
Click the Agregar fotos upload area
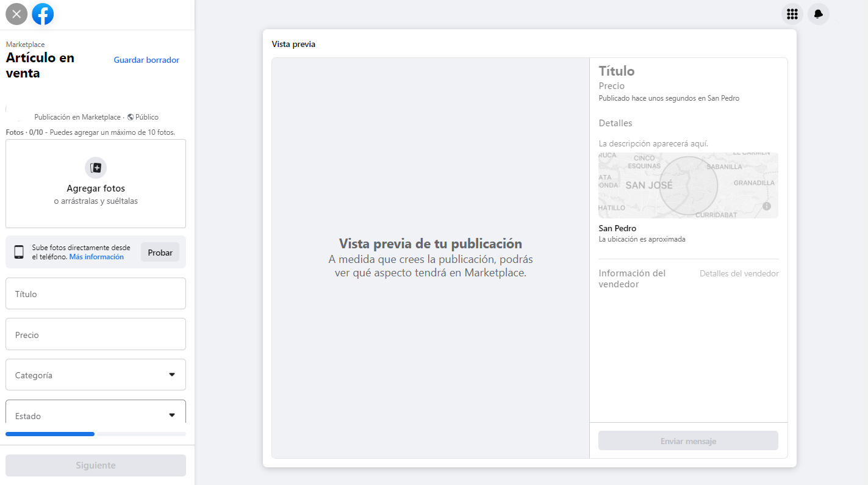pyautogui.click(x=96, y=184)
